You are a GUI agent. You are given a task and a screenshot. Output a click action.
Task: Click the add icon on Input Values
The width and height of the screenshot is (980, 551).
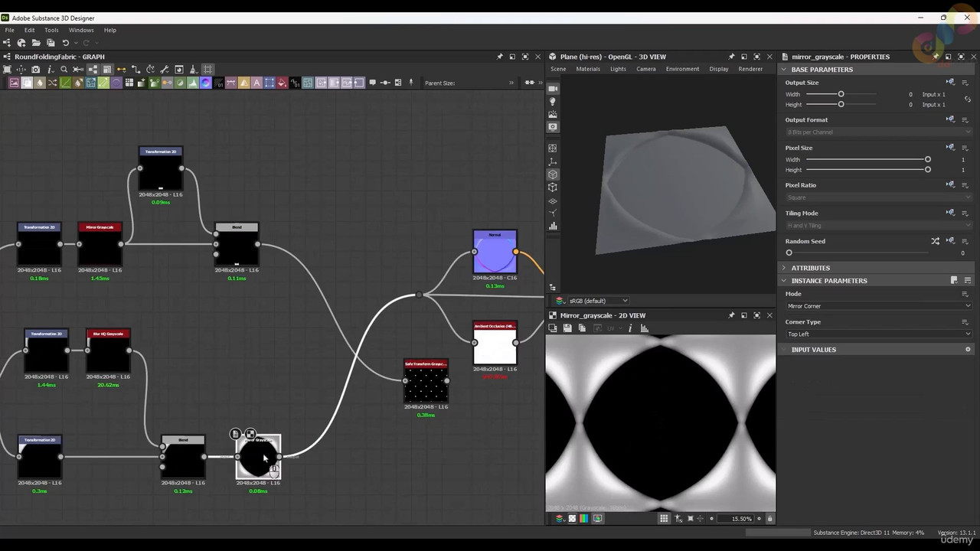pos(968,350)
